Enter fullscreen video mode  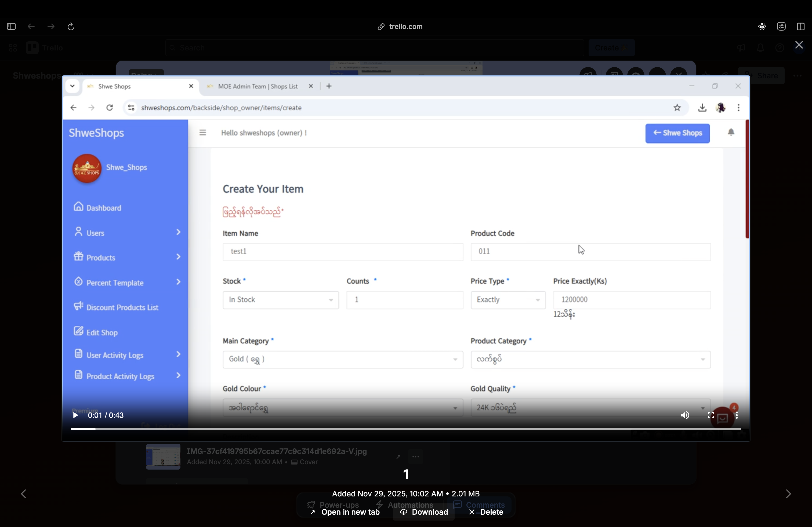click(711, 415)
